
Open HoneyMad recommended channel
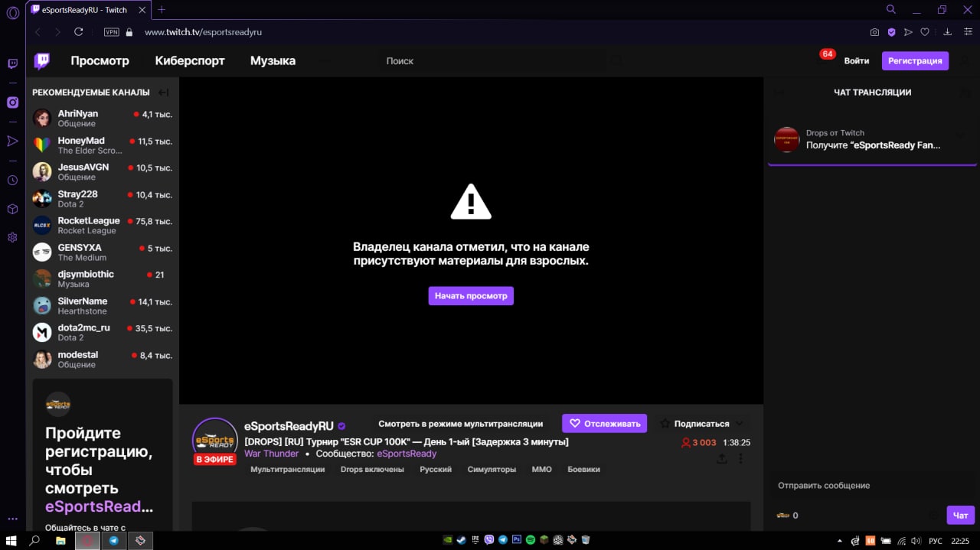(103, 145)
